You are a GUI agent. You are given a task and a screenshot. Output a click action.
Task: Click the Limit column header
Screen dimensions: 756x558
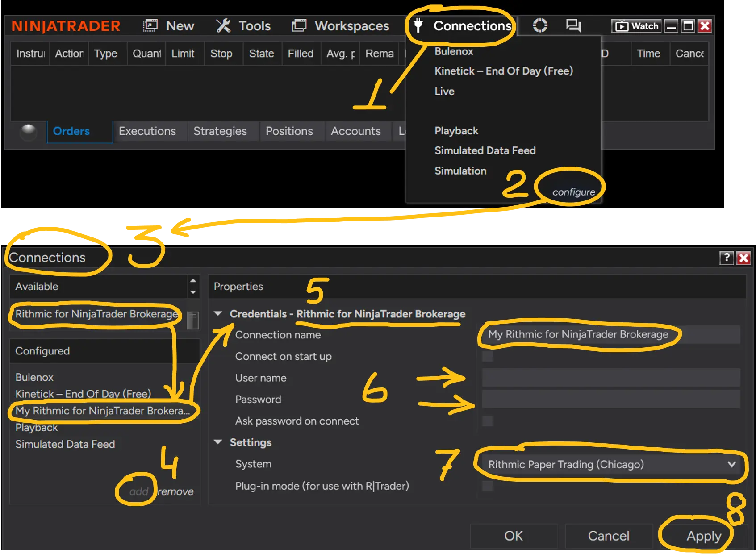[x=185, y=54]
